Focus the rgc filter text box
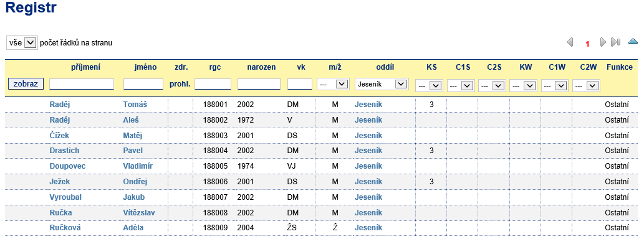644x239 pixels. pos(213,84)
